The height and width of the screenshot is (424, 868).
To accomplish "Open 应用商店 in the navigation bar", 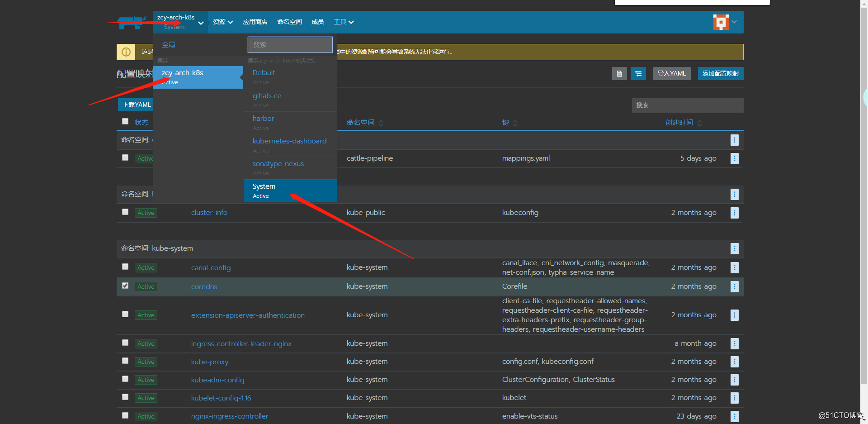I will (x=255, y=22).
